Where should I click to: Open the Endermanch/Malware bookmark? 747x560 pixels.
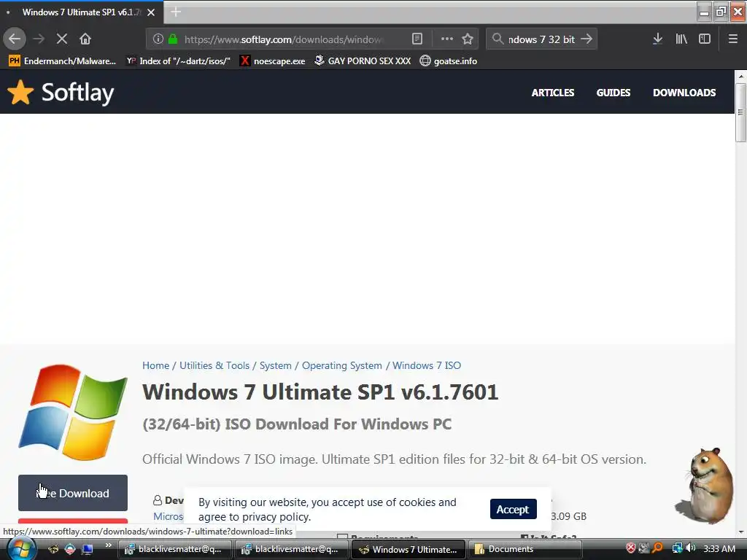pyautogui.click(x=63, y=61)
